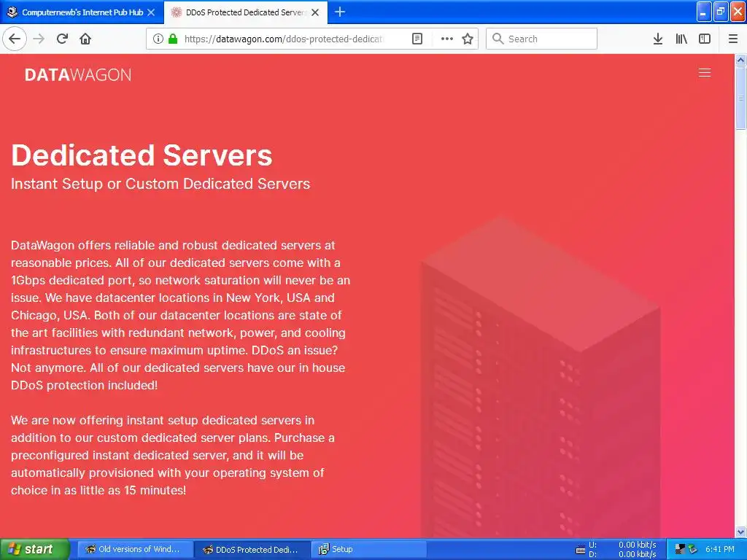Open the Library bookshelf icon
Viewport: 747px width, 560px height.
click(x=681, y=39)
